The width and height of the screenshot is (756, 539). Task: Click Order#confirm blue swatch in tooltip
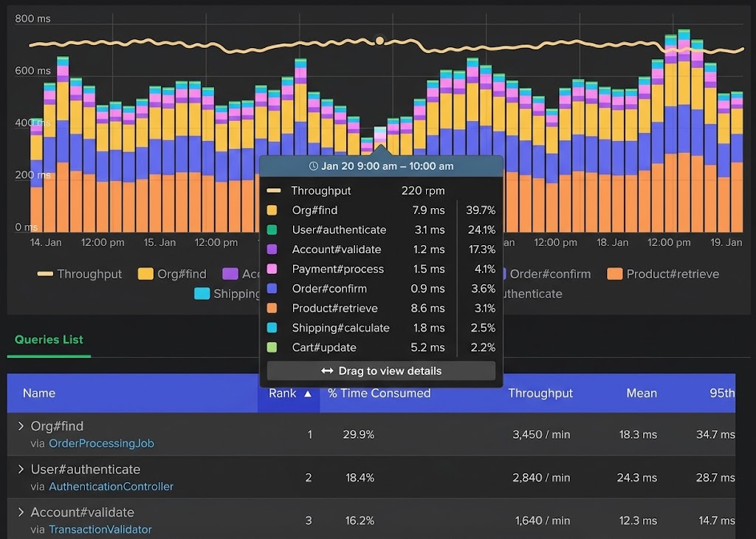point(272,288)
